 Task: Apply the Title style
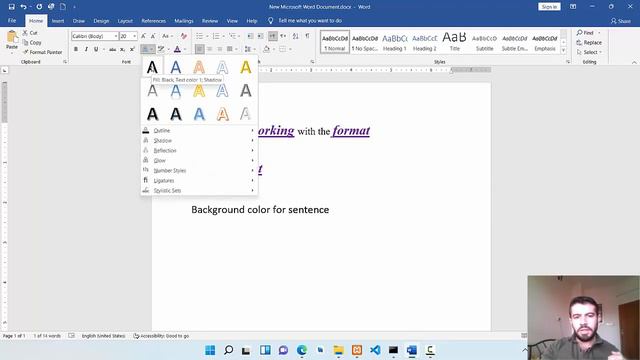click(454, 42)
